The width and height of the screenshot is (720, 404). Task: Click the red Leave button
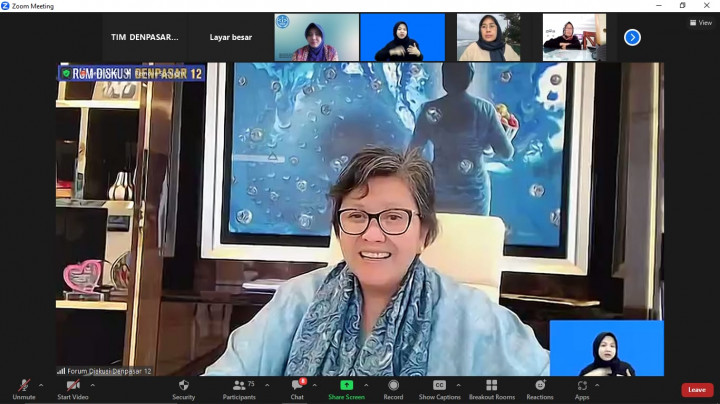point(697,390)
